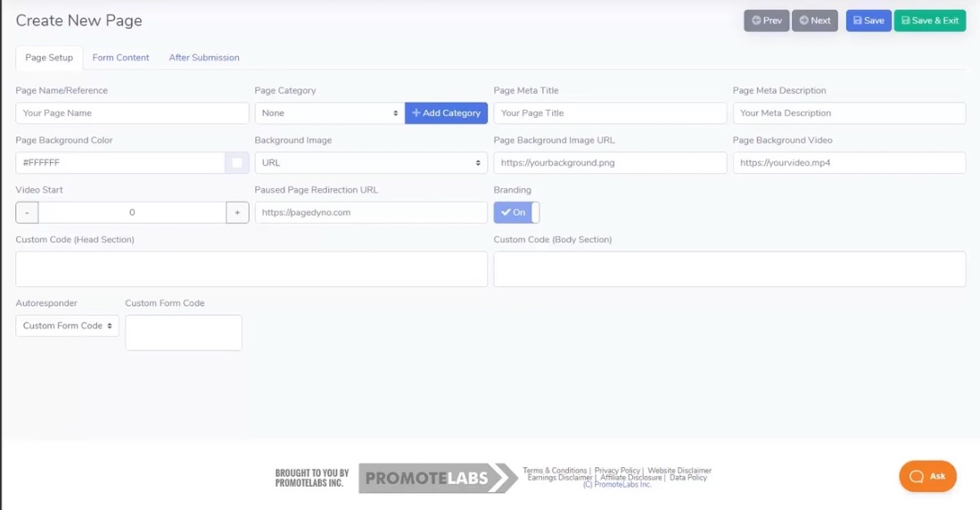Viewport: 980px width, 510px height.
Task: Focus the Page Meta Description field
Action: coord(850,113)
